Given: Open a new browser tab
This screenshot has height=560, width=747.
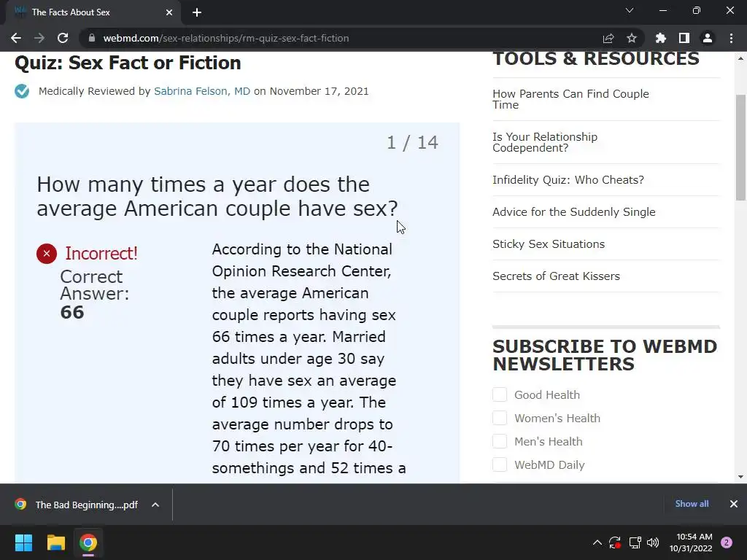Looking at the screenshot, I should pyautogui.click(x=197, y=12).
